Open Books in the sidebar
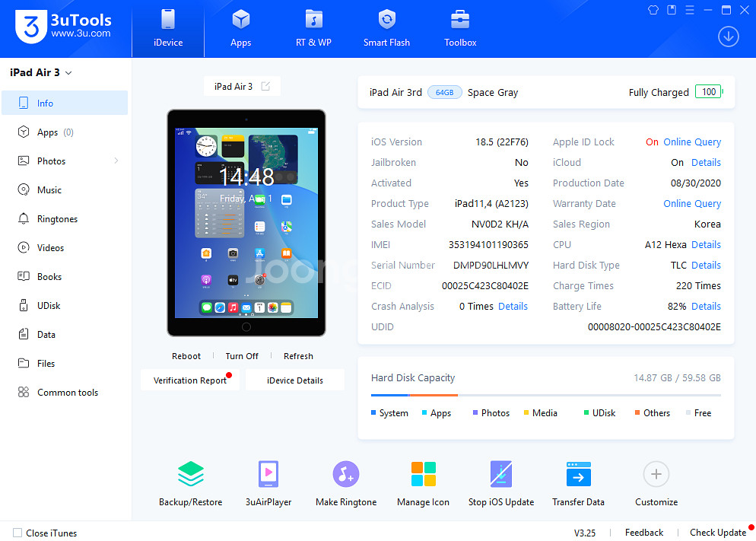This screenshot has width=756, height=541. click(65, 277)
